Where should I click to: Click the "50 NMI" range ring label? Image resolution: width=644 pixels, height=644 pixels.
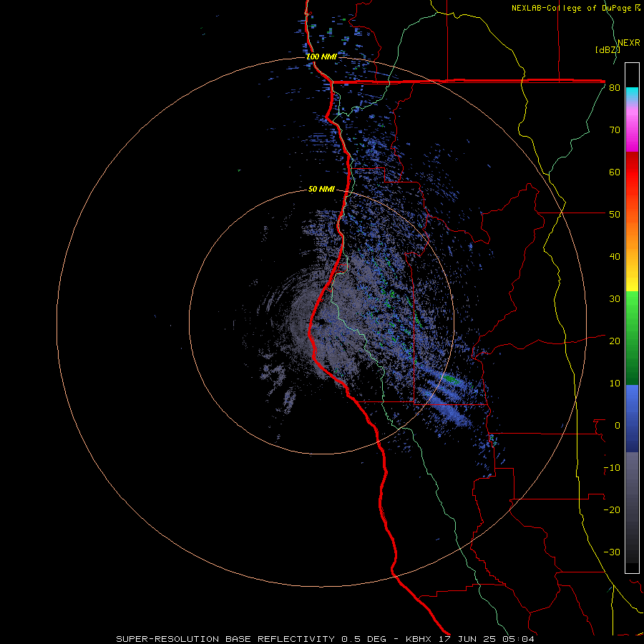coord(321,189)
